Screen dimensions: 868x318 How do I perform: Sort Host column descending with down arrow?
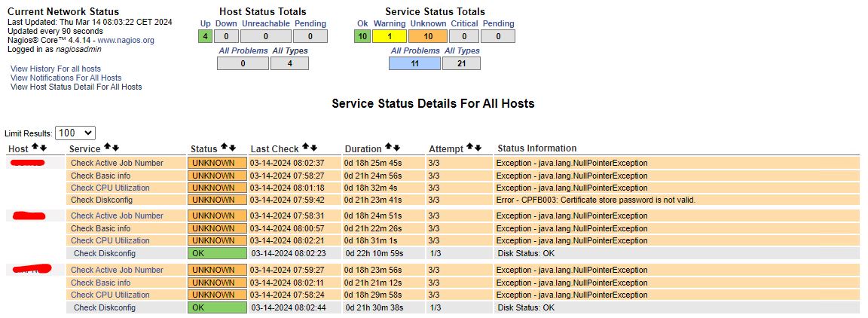tap(43, 148)
